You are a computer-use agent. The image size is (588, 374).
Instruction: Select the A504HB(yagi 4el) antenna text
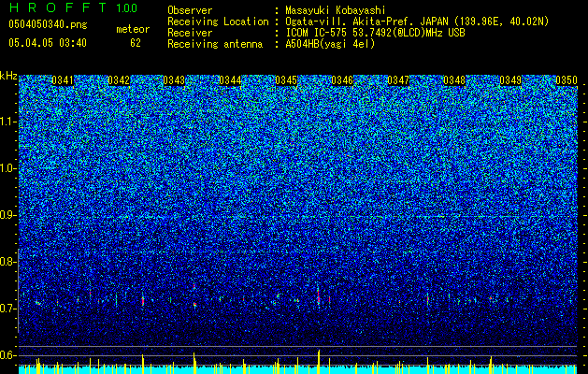(330, 44)
